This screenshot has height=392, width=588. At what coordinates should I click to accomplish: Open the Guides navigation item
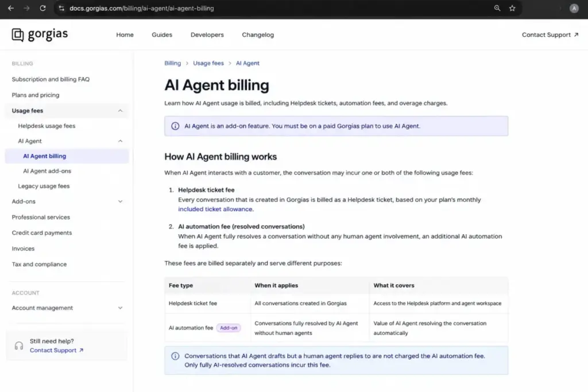tap(162, 35)
